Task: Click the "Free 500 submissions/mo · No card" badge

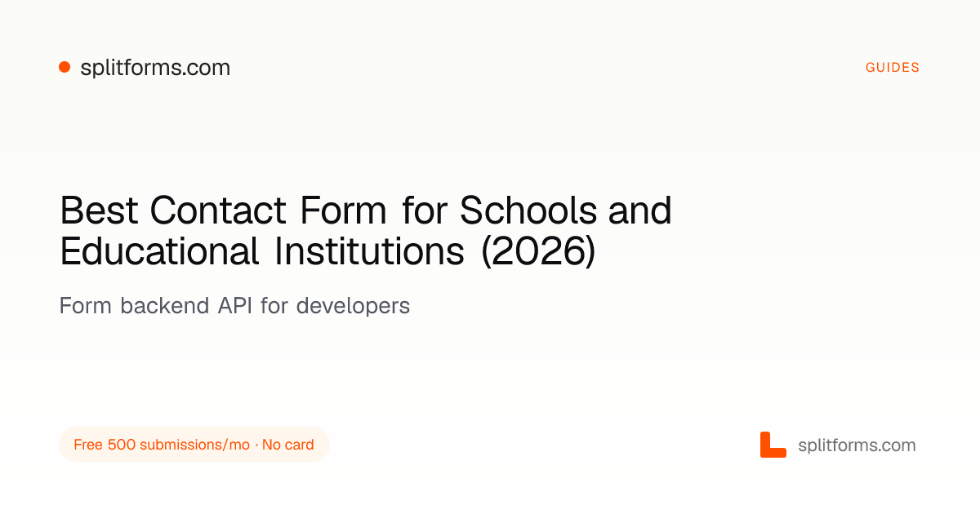Action: 194,445
